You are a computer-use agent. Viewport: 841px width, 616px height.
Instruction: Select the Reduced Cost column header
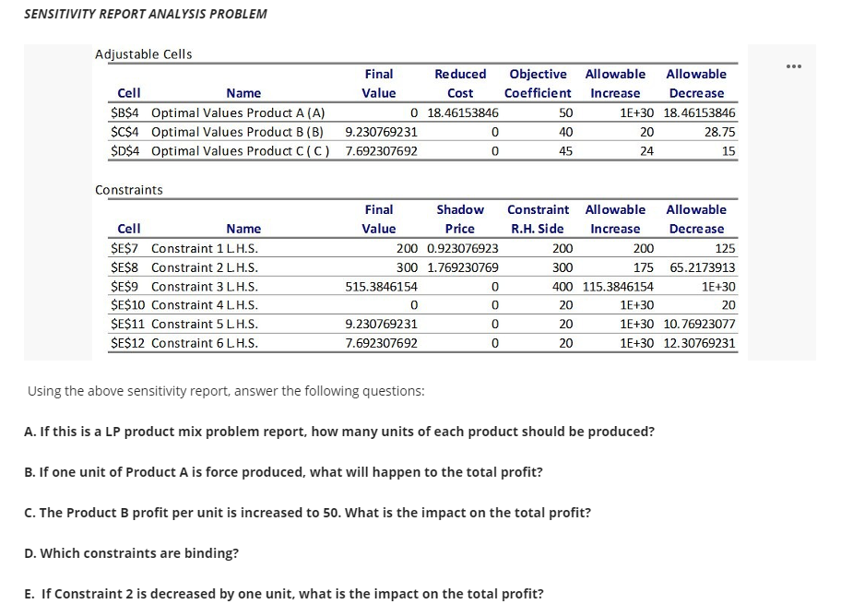pos(460,83)
